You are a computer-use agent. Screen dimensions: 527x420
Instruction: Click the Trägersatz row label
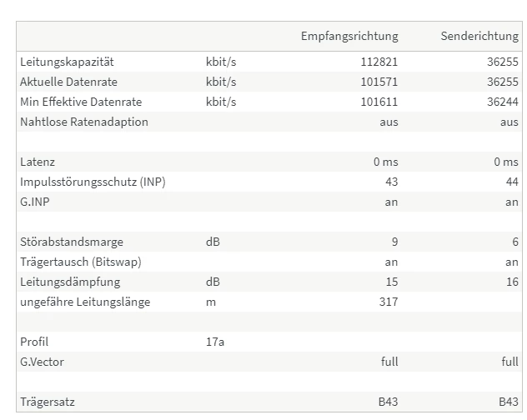point(48,402)
